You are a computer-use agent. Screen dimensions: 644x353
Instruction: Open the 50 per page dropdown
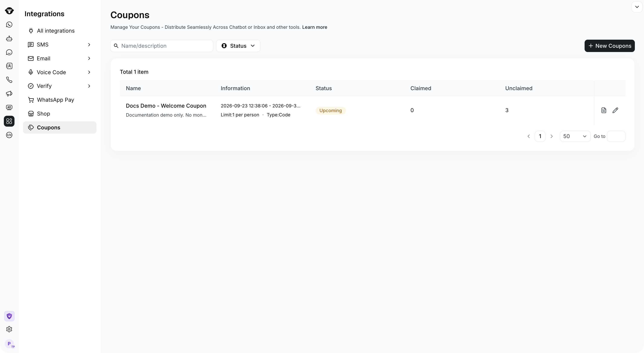click(x=575, y=136)
